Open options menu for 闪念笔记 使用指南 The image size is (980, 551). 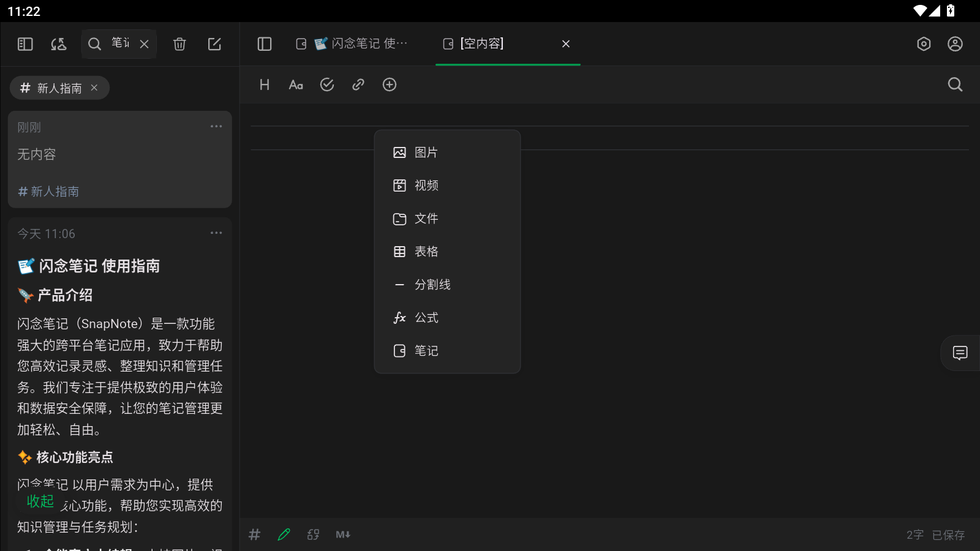point(216,233)
